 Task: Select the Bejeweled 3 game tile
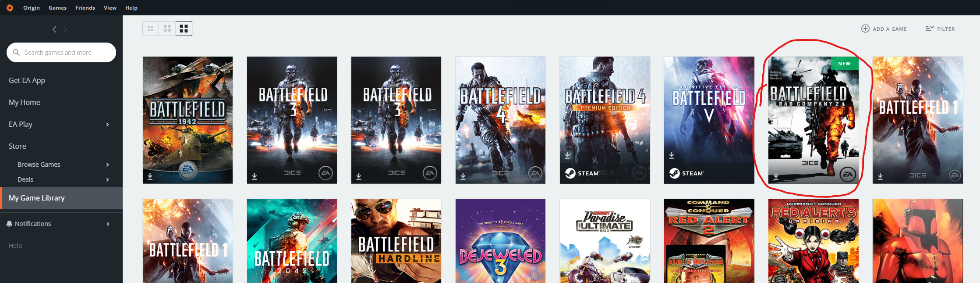click(x=500, y=241)
